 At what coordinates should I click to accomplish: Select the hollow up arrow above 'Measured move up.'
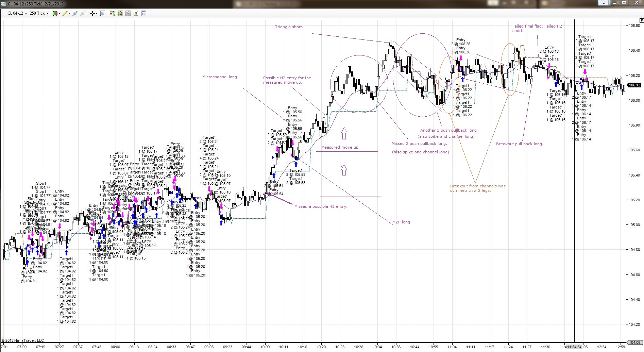click(x=344, y=133)
